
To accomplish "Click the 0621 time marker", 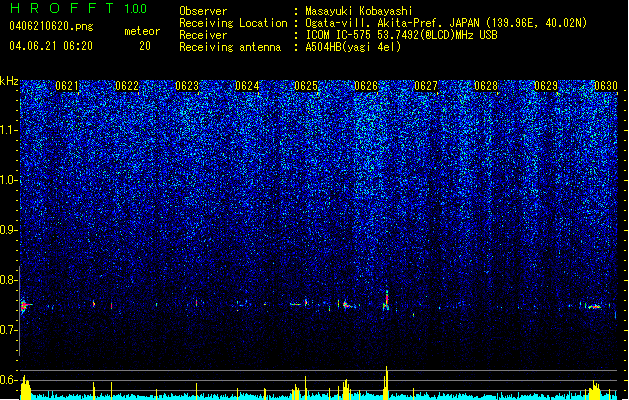I will point(67,86).
